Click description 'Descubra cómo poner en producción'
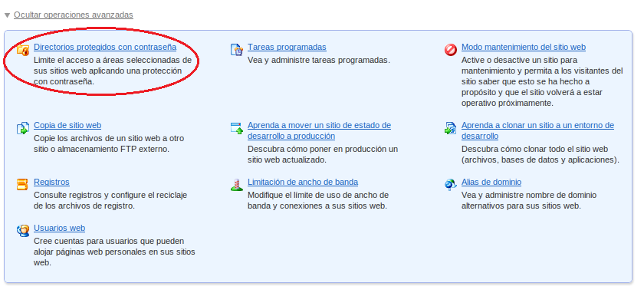 tap(323, 154)
